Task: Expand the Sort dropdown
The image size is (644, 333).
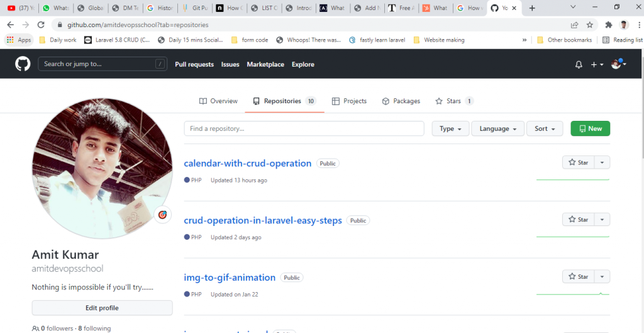Action: (x=544, y=128)
